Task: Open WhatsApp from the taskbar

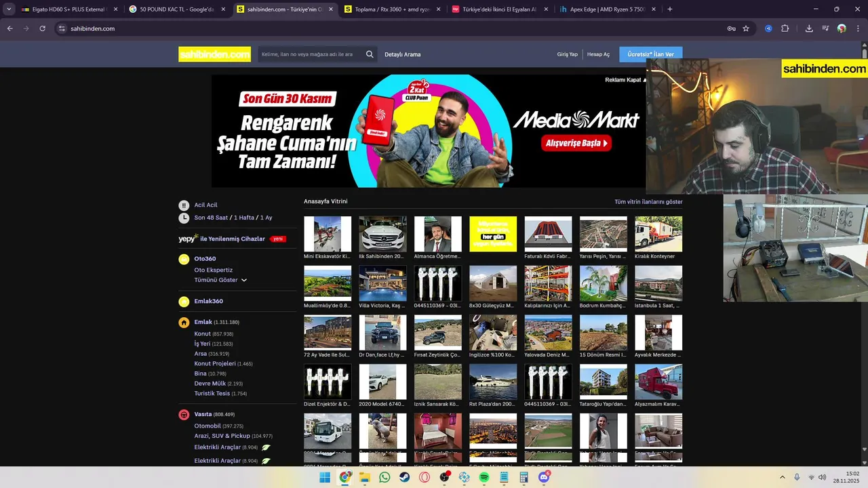Action: 385,478
